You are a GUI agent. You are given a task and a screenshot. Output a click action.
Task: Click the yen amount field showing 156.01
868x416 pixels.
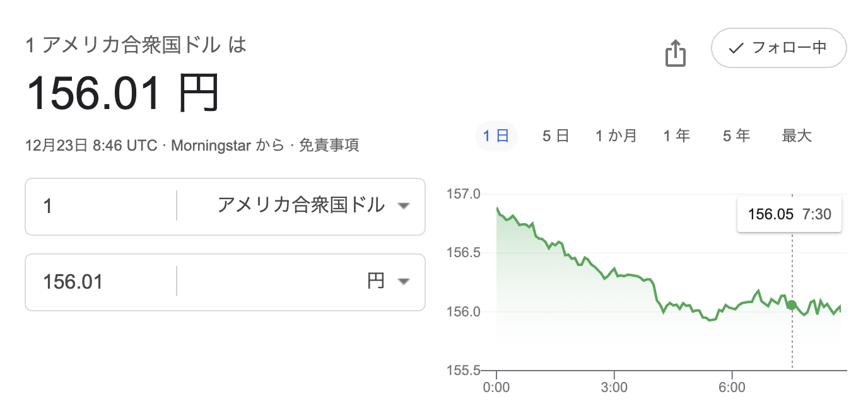[101, 282]
